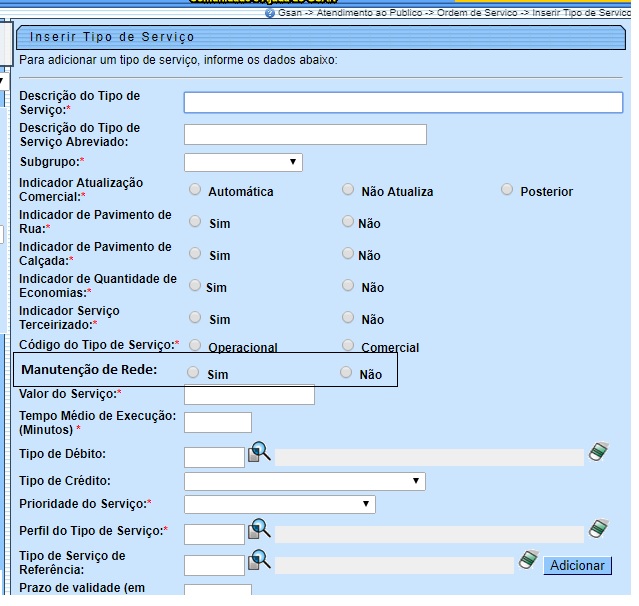Clear Tipo de Serviço de Referência with eraser
639x606 pixels.
tap(529, 561)
